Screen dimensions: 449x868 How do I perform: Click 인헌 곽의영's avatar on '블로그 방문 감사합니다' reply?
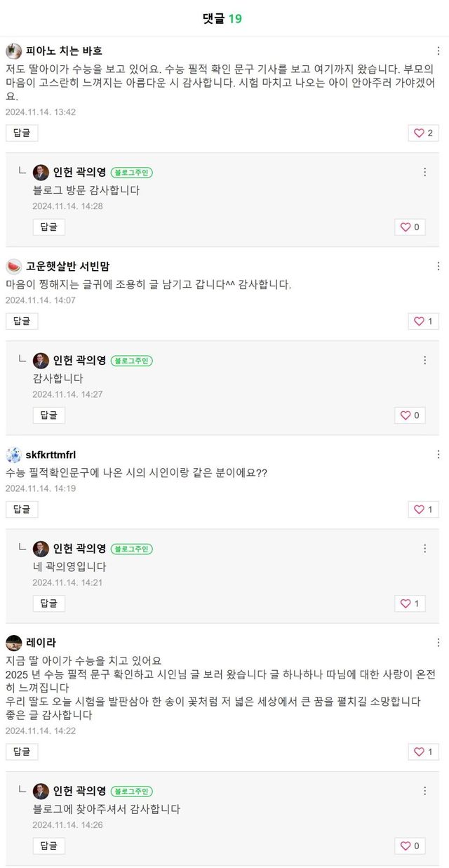tap(41, 173)
